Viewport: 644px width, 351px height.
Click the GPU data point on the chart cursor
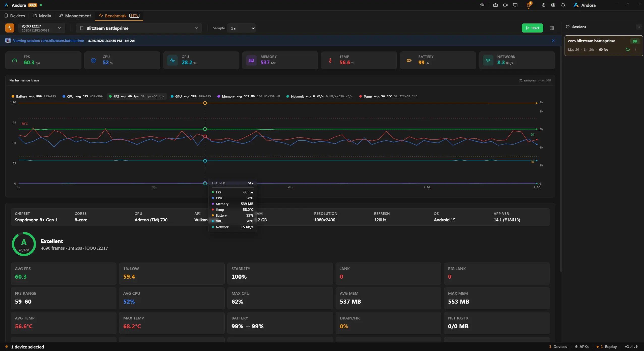(x=205, y=161)
